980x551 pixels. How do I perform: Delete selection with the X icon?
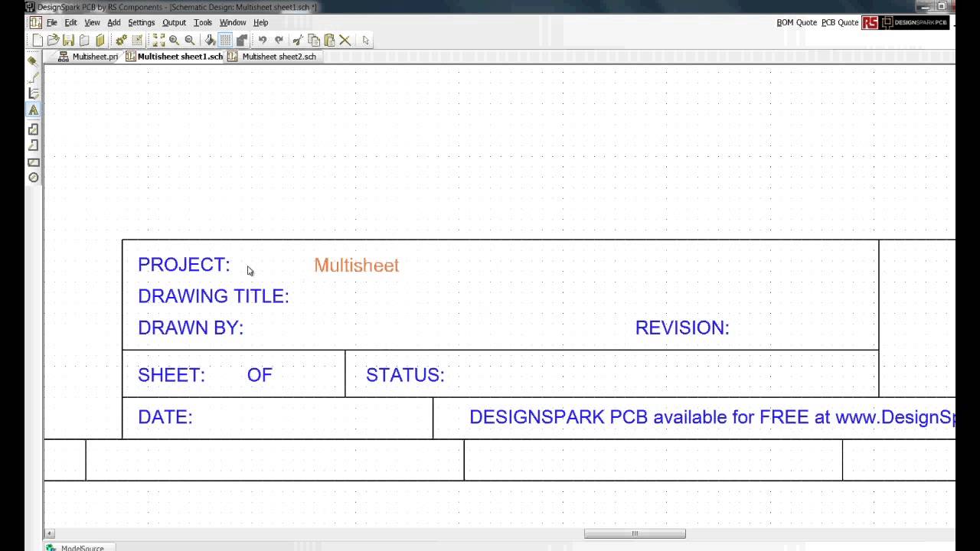(x=345, y=41)
